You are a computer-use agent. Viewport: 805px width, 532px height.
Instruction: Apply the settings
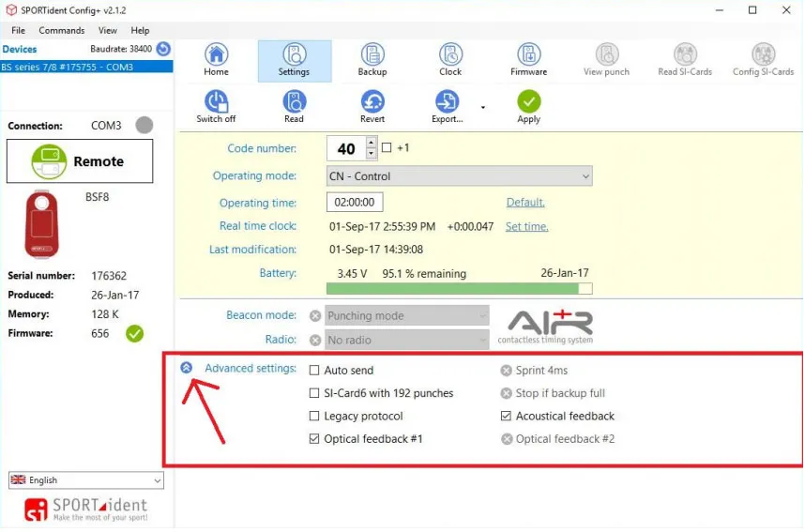pyautogui.click(x=529, y=107)
